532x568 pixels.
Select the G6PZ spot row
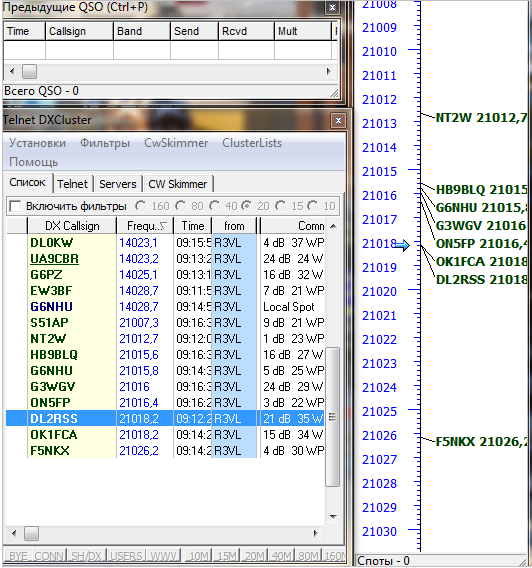pyautogui.click(x=165, y=275)
